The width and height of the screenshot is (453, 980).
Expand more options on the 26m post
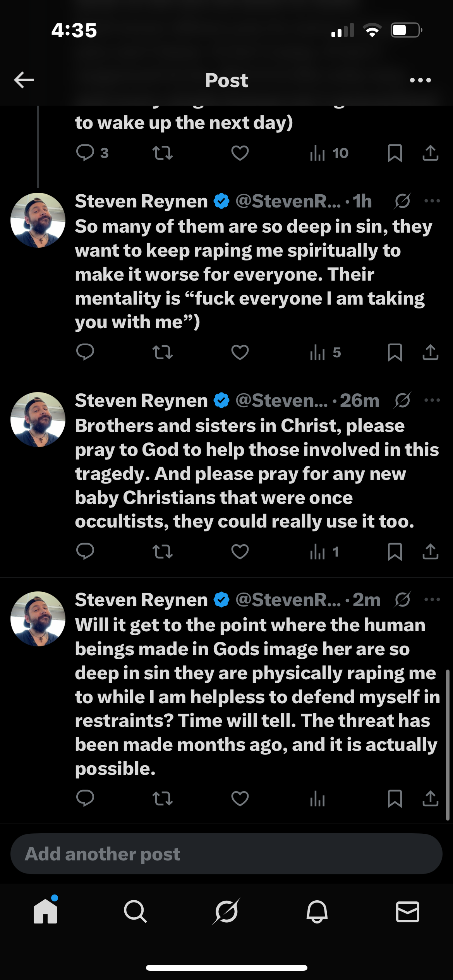click(x=432, y=400)
